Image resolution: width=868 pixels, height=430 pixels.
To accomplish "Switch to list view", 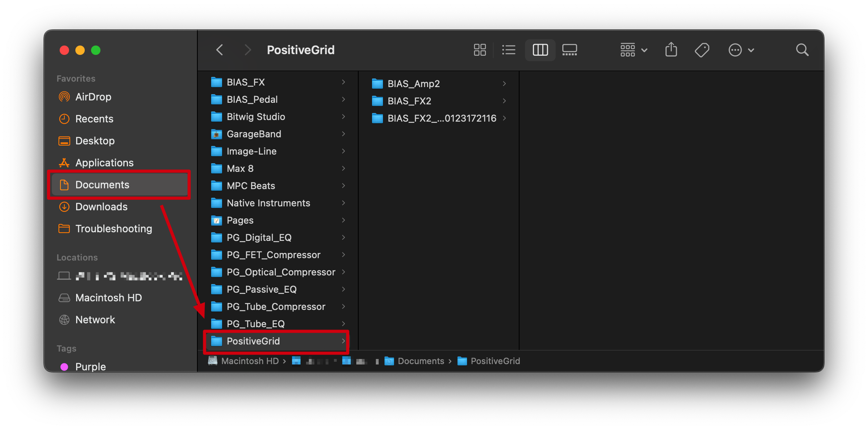I will coord(509,50).
